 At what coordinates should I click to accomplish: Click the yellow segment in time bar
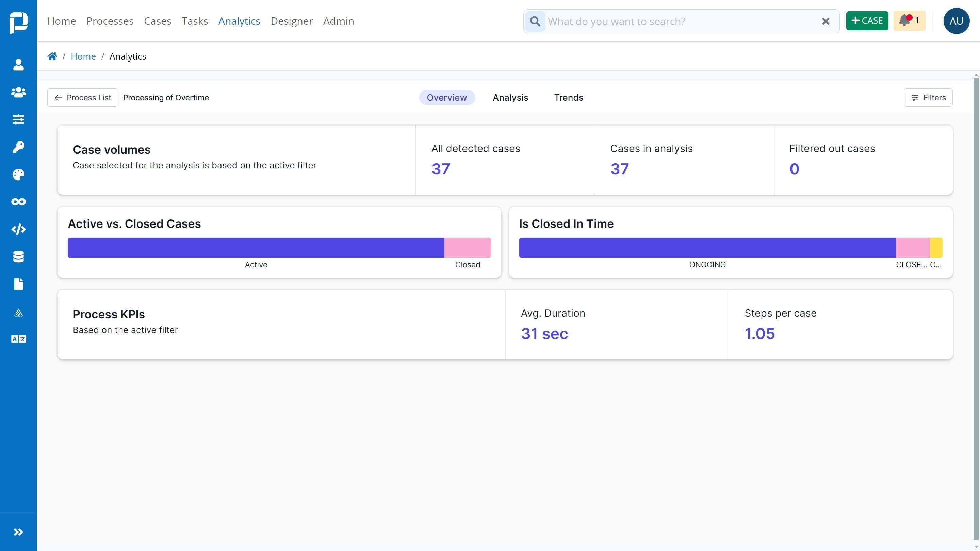(936, 248)
